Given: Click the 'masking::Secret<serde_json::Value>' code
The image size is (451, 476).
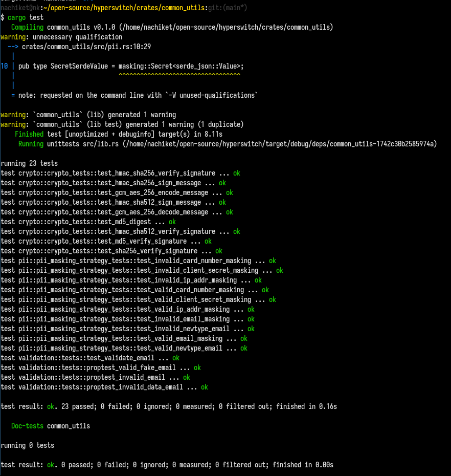Looking at the screenshot, I should (179, 66).
